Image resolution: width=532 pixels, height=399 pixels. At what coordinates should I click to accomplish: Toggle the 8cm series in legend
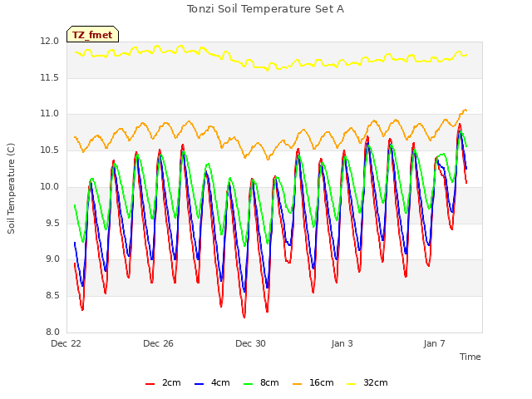point(261,382)
